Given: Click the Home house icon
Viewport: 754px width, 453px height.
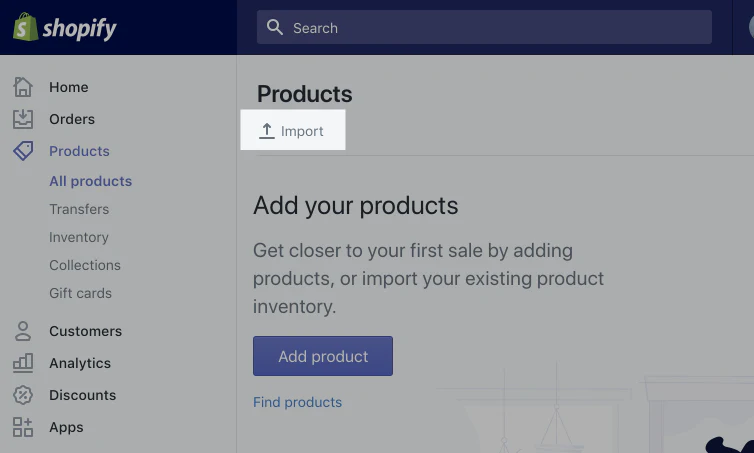Looking at the screenshot, I should [x=23, y=87].
